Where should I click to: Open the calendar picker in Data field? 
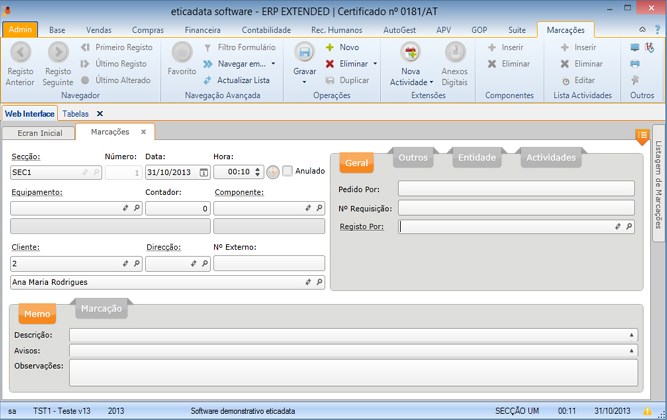[x=204, y=172]
